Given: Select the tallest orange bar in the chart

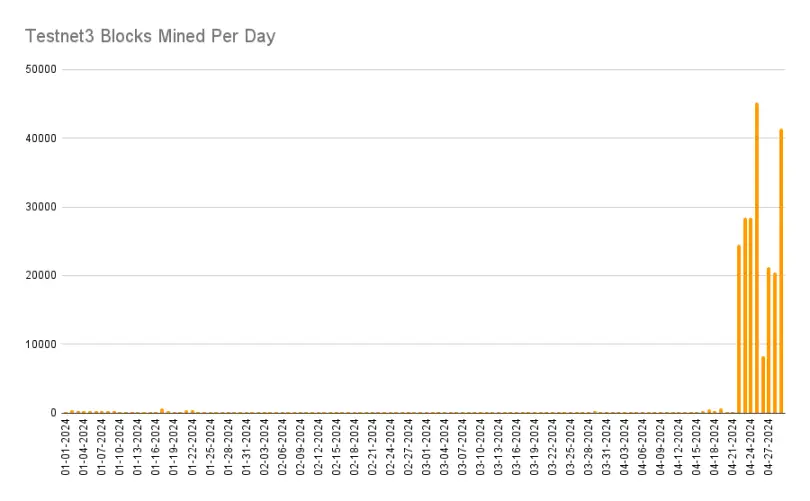Looking at the screenshot, I should 757,258.
